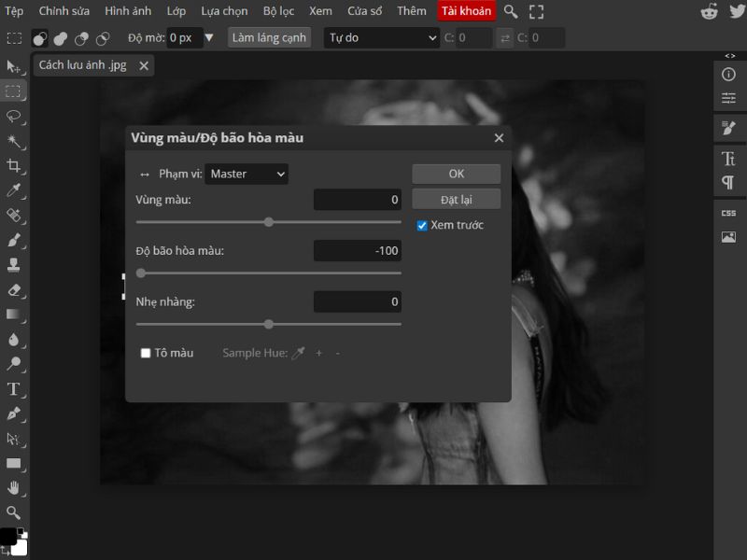Toggle fullscreen mode icon

pos(536,11)
